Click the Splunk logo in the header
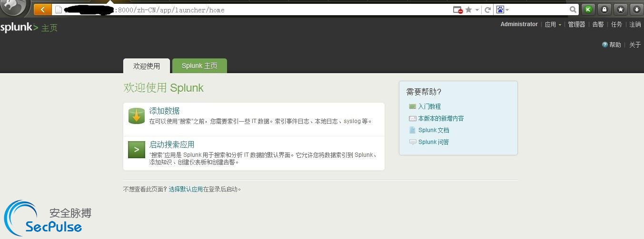 coord(19,28)
